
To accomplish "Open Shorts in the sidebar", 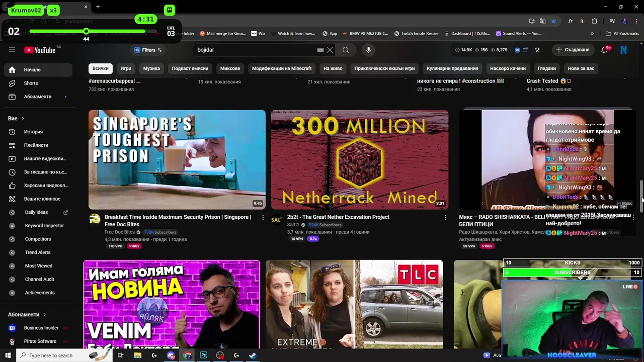I will click(x=38, y=83).
